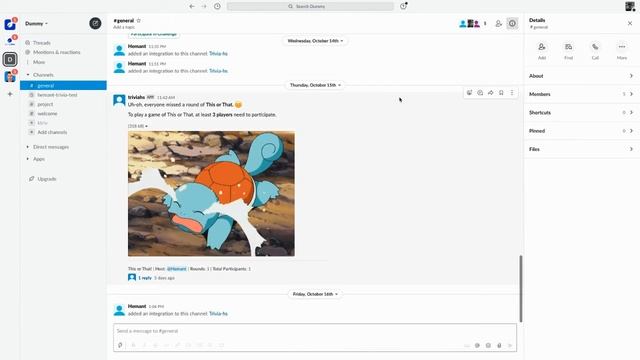
Task: Expand the Members section in Details
Action: 581,94
